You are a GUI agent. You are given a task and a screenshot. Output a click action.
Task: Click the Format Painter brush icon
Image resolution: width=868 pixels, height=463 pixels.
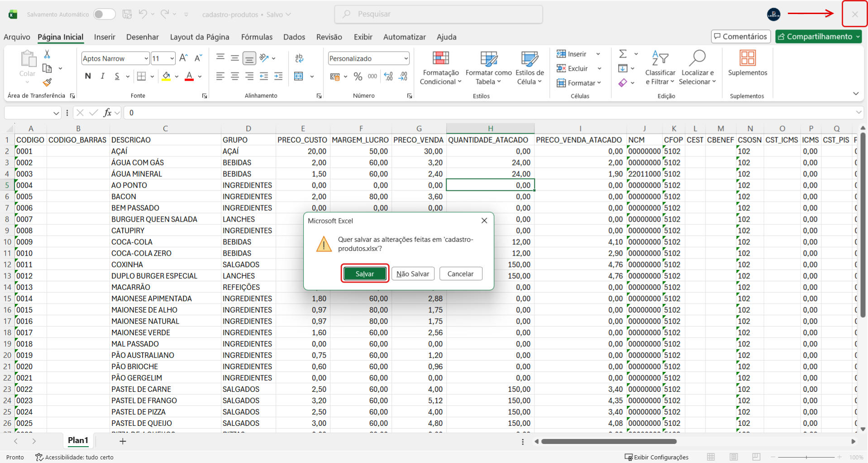(x=47, y=82)
